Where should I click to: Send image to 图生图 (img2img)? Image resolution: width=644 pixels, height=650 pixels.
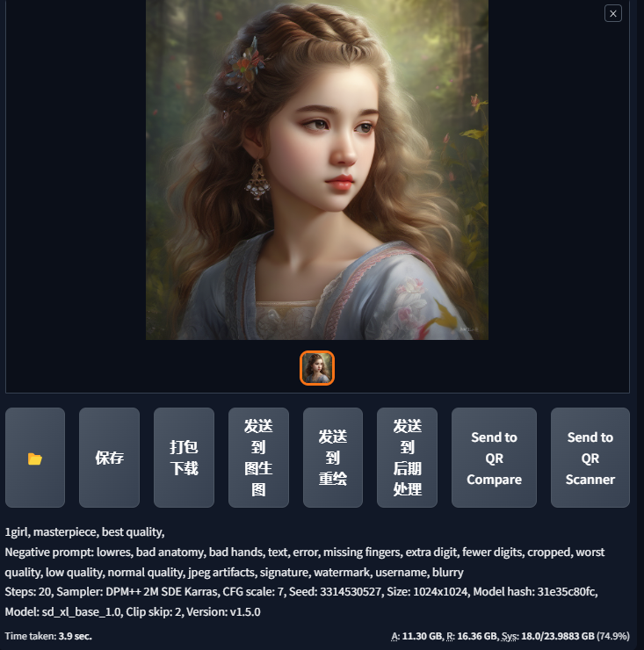pyautogui.click(x=258, y=458)
